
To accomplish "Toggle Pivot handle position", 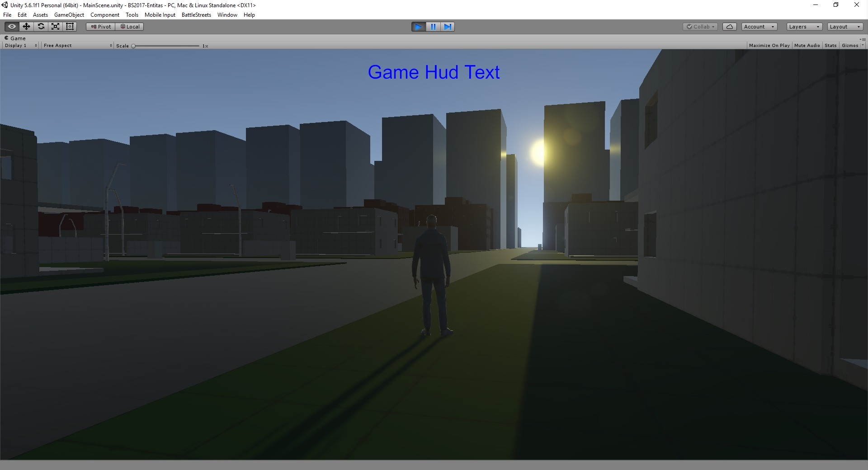I will [x=101, y=27].
